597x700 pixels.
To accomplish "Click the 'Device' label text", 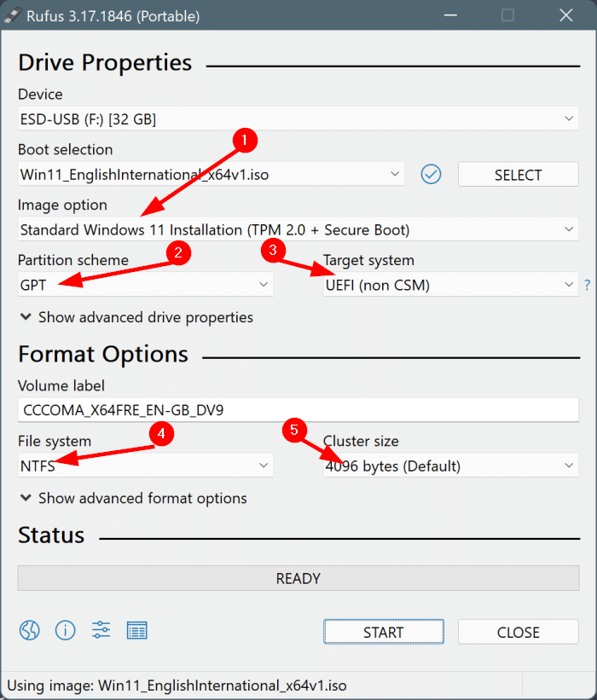I will tap(40, 94).
